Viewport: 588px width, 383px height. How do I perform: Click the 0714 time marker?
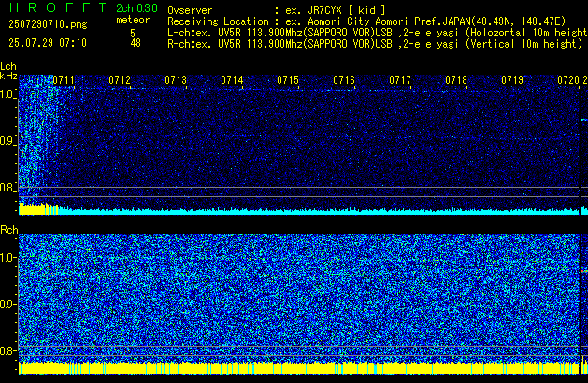click(232, 80)
